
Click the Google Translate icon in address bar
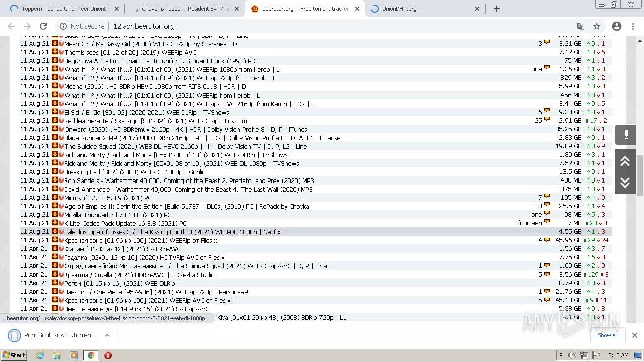coord(581,26)
